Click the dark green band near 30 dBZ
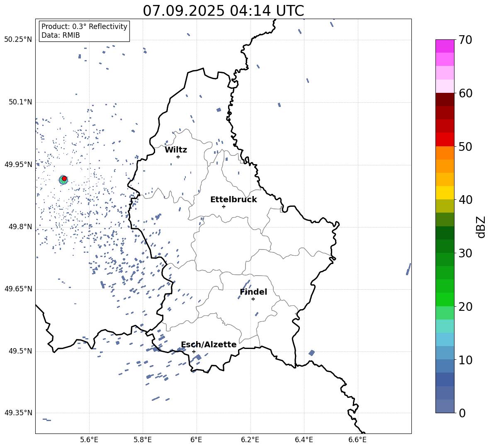The width and height of the screenshot is (491, 448). pos(445,246)
